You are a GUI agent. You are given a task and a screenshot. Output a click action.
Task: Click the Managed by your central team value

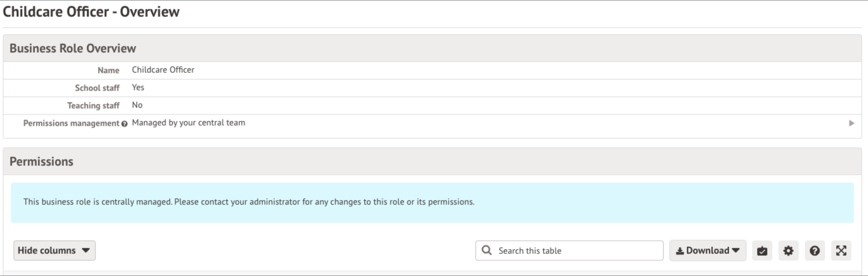188,123
